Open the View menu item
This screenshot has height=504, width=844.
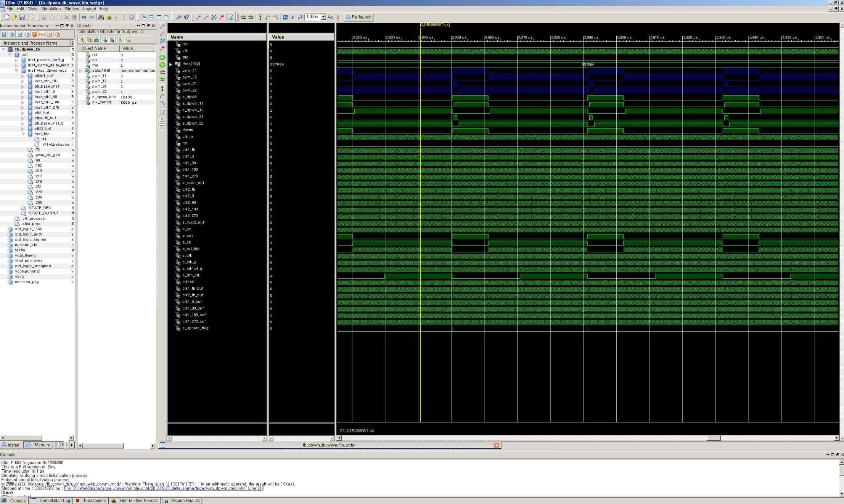point(33,8)
